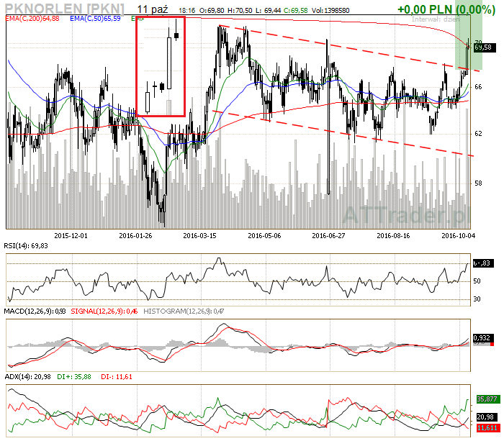Screen dimensions: 504x441
Task: Click the red DI- value tag 11,611
Action: pos(487,428)
